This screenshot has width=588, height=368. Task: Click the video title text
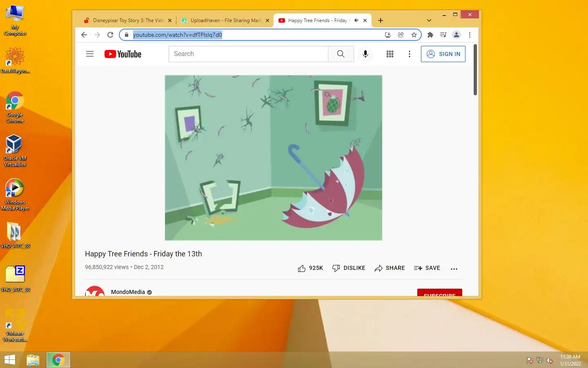[x=143, y=254]
